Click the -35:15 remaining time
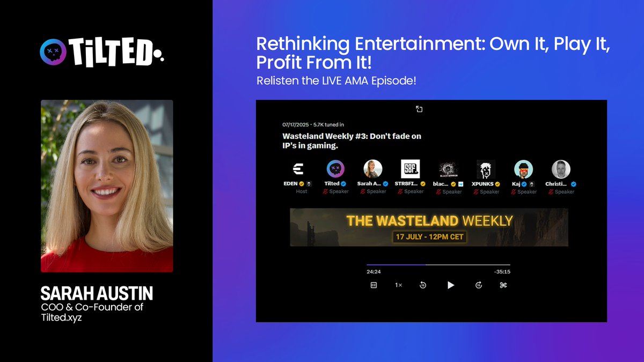 click(x=502, y=272)
